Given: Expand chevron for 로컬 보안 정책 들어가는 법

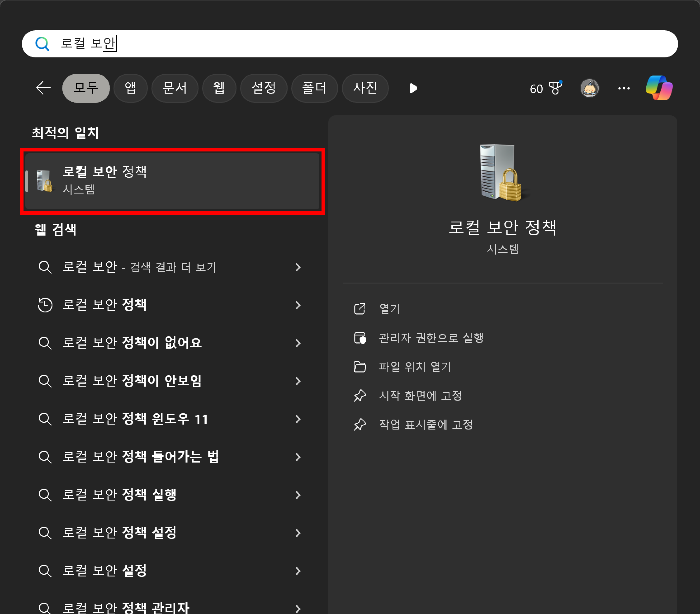Looking at the screenshot, I should [298, 457].
